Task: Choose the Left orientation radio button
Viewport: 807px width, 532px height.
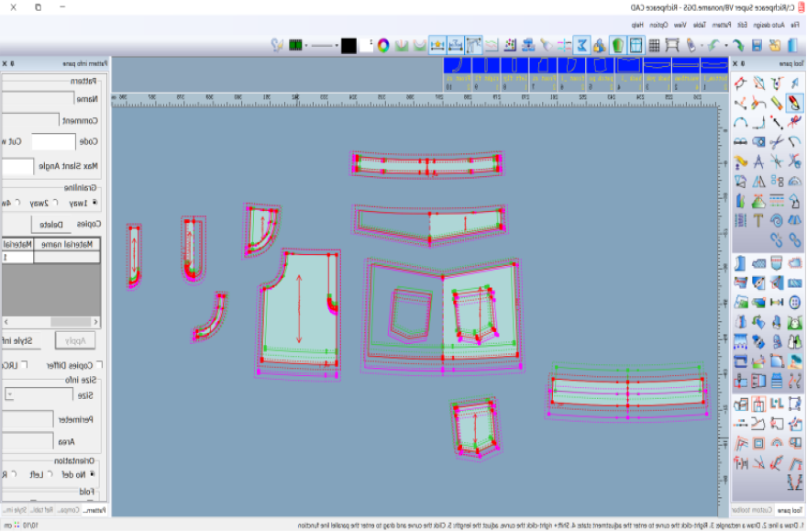Action: (50, 474)
